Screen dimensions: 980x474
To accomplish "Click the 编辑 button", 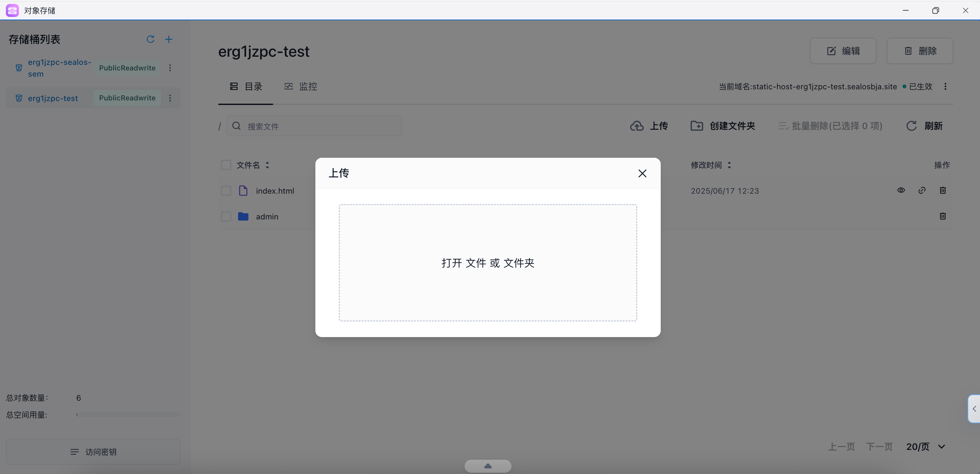I will tap(843, 51).
